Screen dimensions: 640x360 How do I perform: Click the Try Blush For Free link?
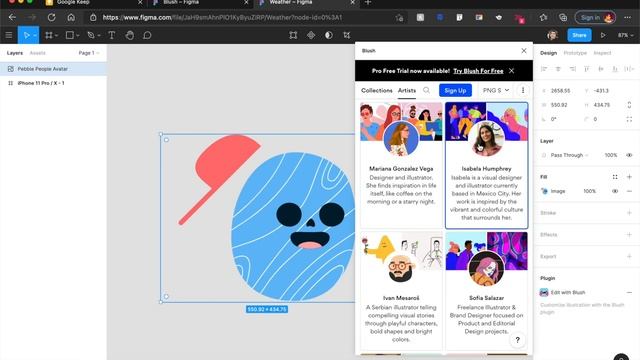pyautogui.click(x=478, y=71)
